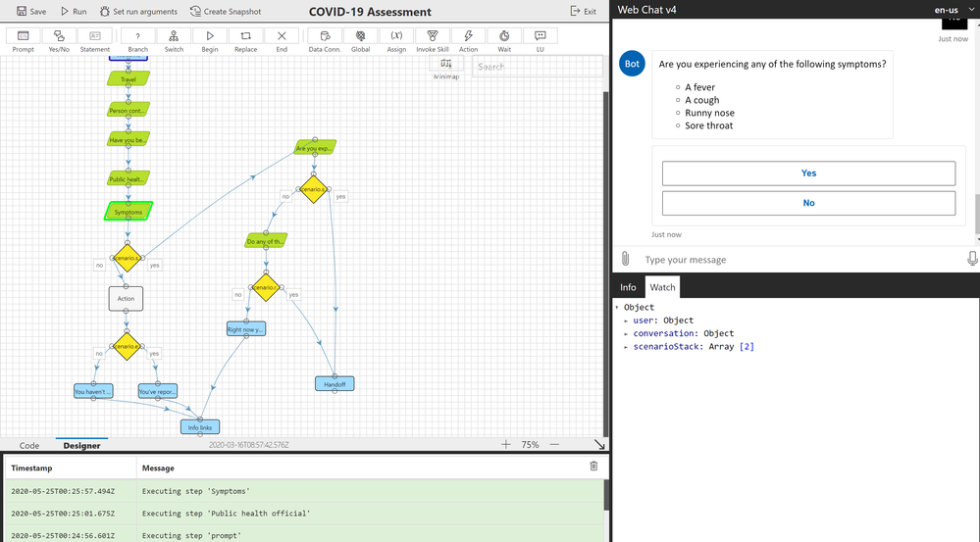Viewport: 980px width, 542px height.
Task: Switch to the Designer tab
Action: [81, 445]
